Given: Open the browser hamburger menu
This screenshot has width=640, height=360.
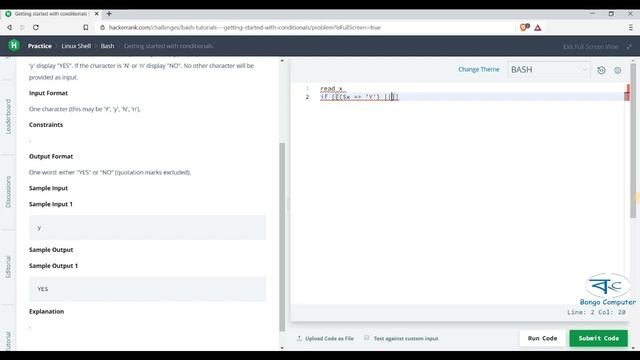Looking at the screenshot, I should (x=631, y=27).
